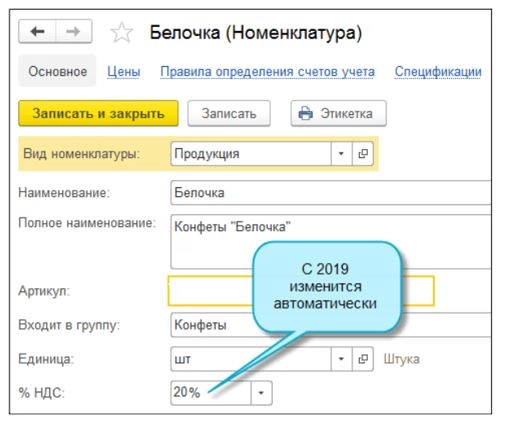Add Белочка to favorites with the star

[122, 32]
